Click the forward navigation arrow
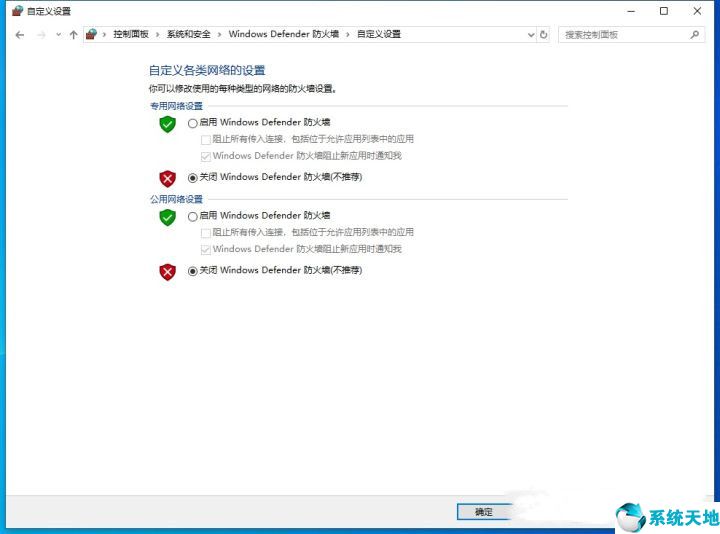This screenshot has width=720, height=534. point(41,35)
